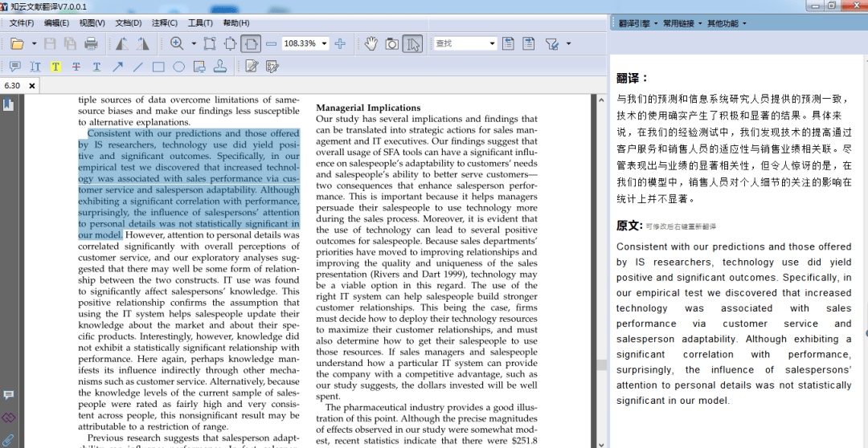Open the comments panel in left sidebar
868x448 pixels.
click(x=8, y=395)
